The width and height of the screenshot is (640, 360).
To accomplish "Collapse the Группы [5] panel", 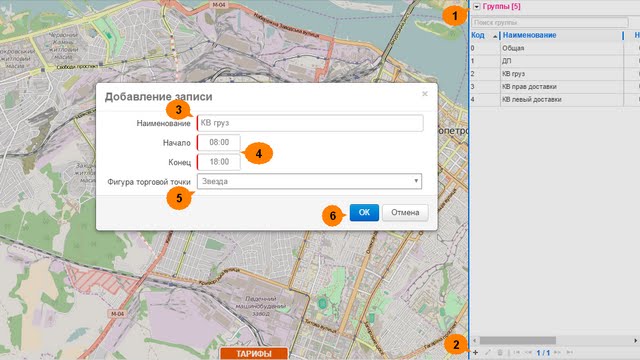I will click(476, 7).
